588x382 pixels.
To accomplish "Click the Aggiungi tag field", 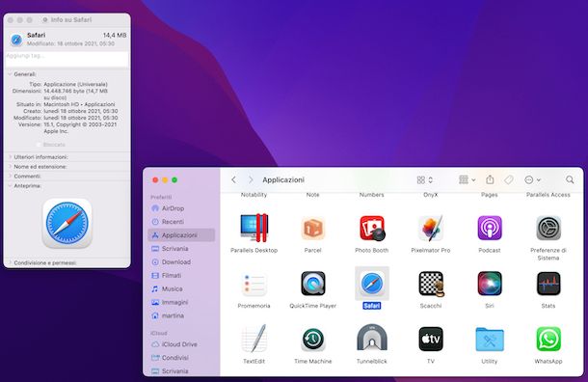I will click(x=67, y=59).
